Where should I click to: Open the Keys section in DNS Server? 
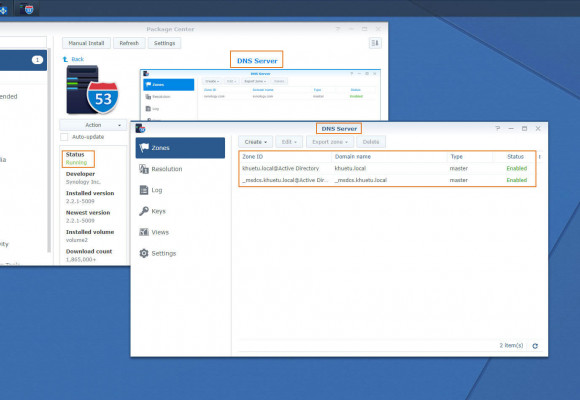pos(180,211)
